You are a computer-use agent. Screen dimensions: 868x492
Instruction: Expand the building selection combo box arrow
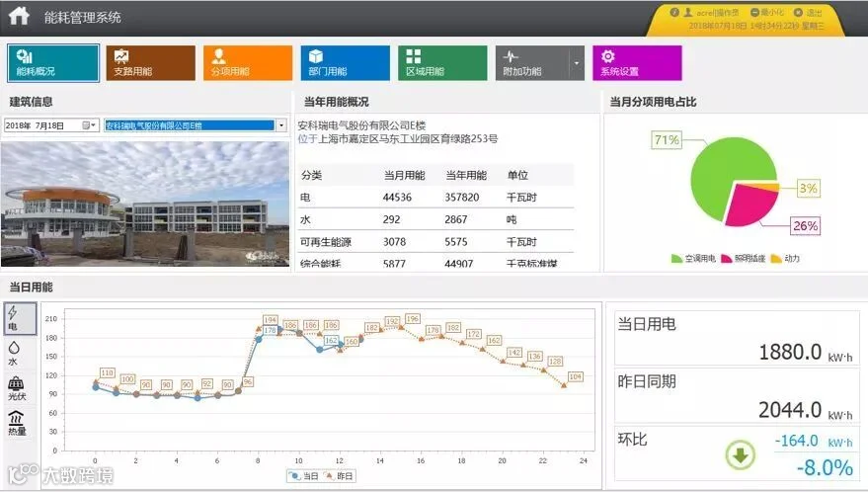click(281, 125)
